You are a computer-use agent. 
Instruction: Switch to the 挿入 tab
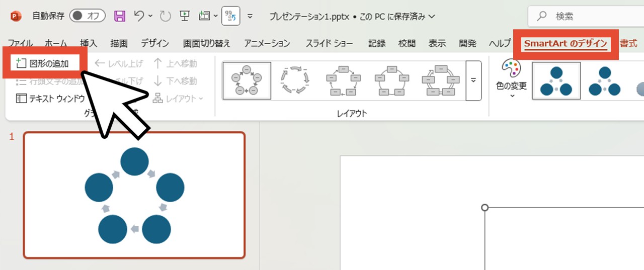pos(89,44)
